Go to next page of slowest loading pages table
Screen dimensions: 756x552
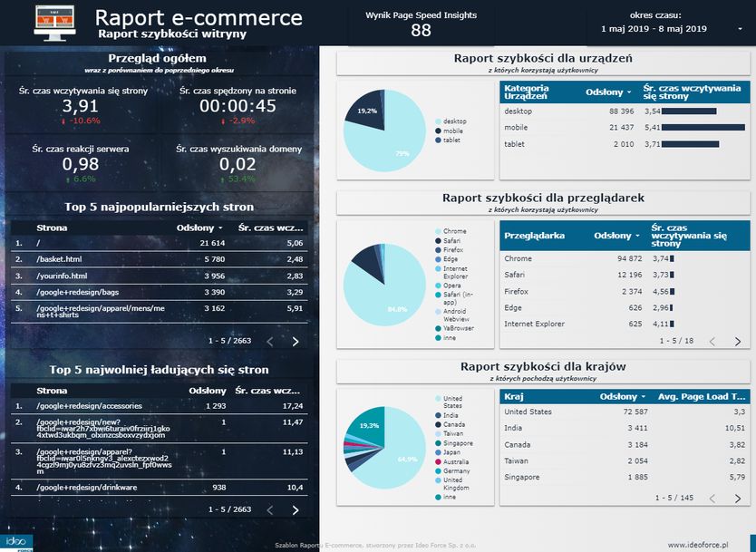point(296,509)
